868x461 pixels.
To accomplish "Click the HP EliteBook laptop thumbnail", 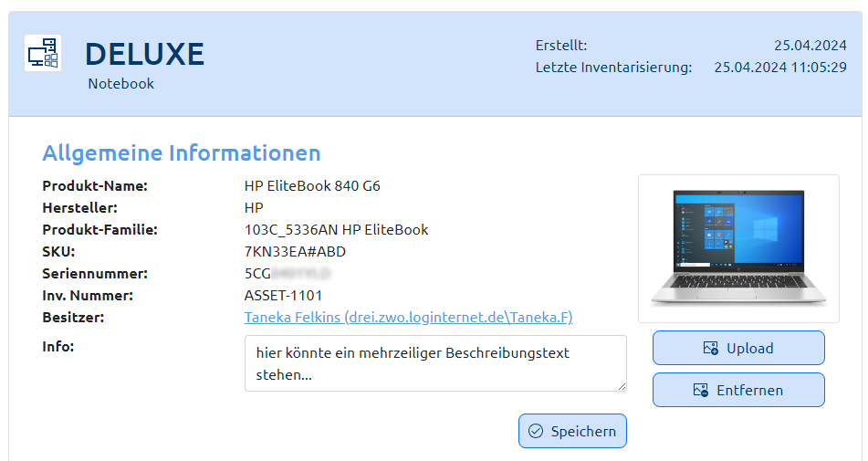I will [738, 248].
